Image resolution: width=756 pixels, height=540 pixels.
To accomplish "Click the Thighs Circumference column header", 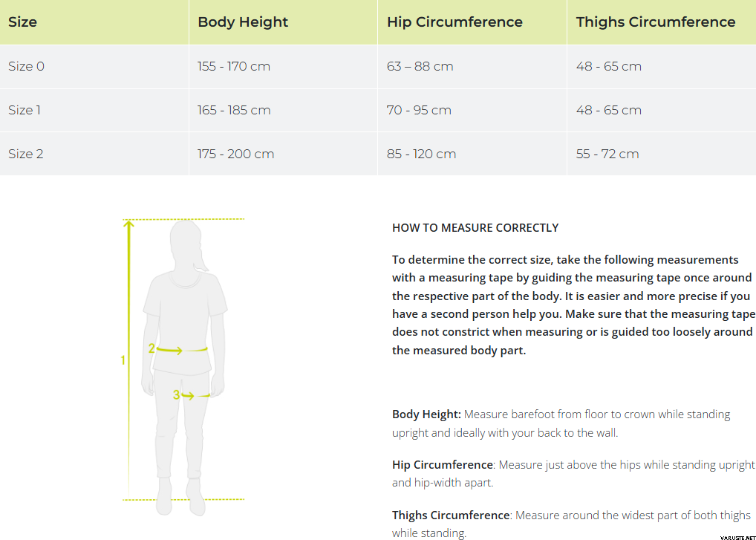I will (656, 22).
